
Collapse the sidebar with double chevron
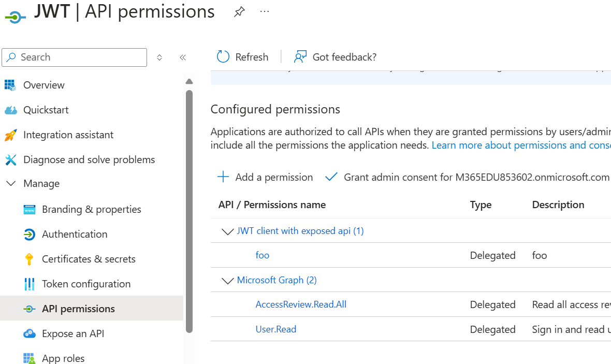pos(183,57)
